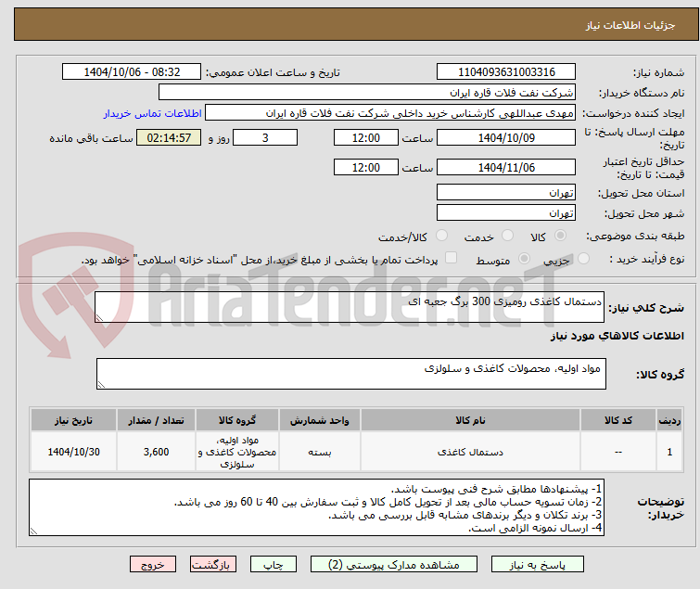Viewport: 700px width, 589px height.
Task: Click the buyer name field شرکت نفت فلات قاره ایران
Action: [x=367, y=93]
